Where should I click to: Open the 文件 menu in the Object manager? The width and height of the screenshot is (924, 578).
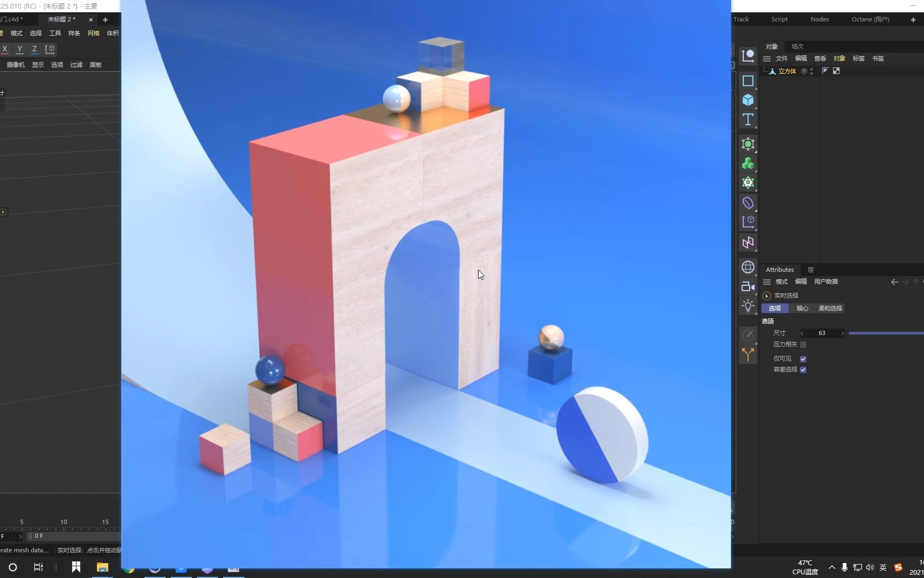coord(782,58)
